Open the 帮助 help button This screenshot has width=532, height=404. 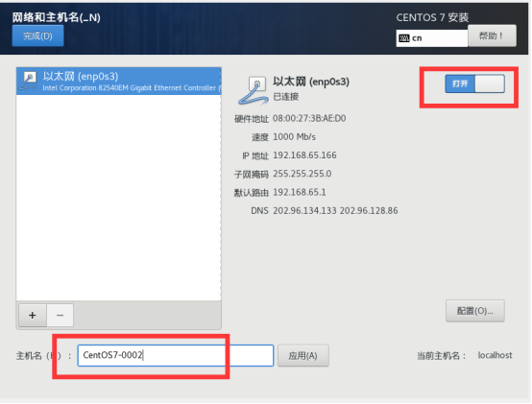(492, 36)
